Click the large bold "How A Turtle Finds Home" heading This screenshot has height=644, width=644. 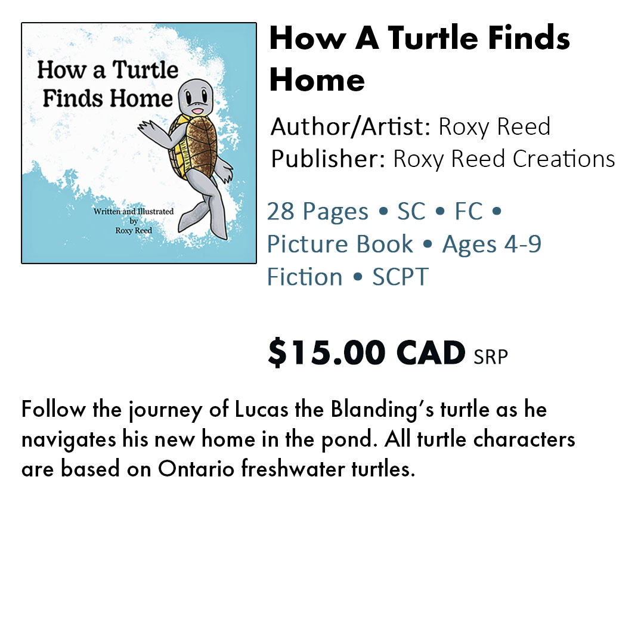click(419, 58)
